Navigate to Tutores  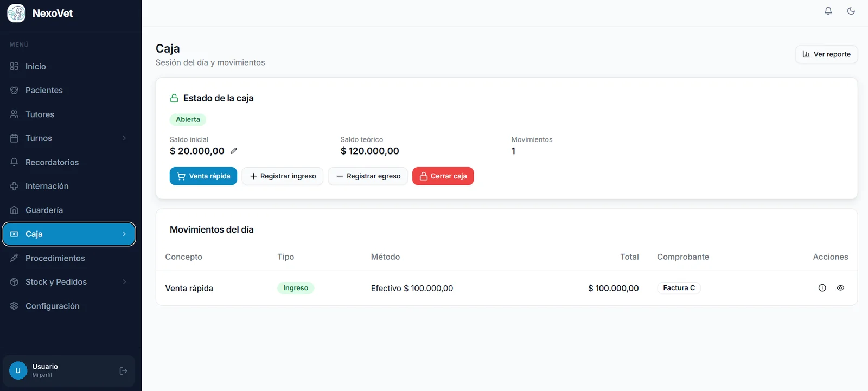point(69,114)
